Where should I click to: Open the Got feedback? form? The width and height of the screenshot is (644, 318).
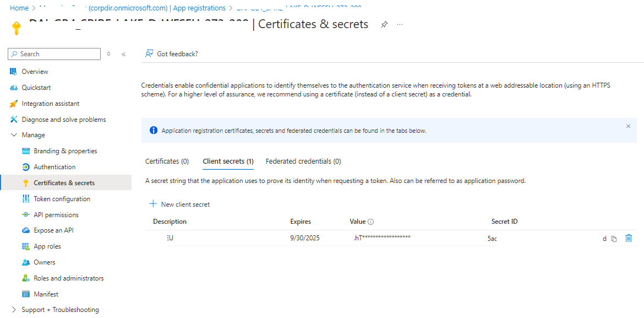point(171,53)
